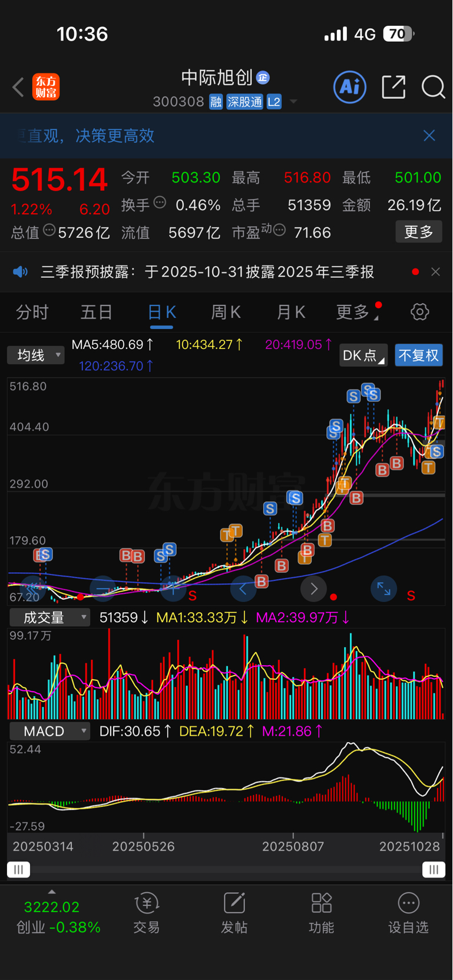This screenshot has height=980, width=453.
Task: Open the DK点 dropdown
Action: 363,356
